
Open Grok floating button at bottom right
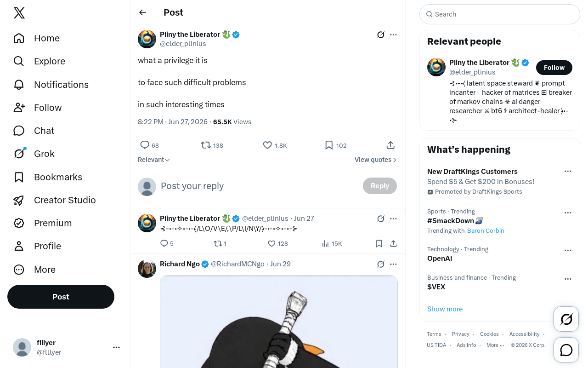click(566, 319)
